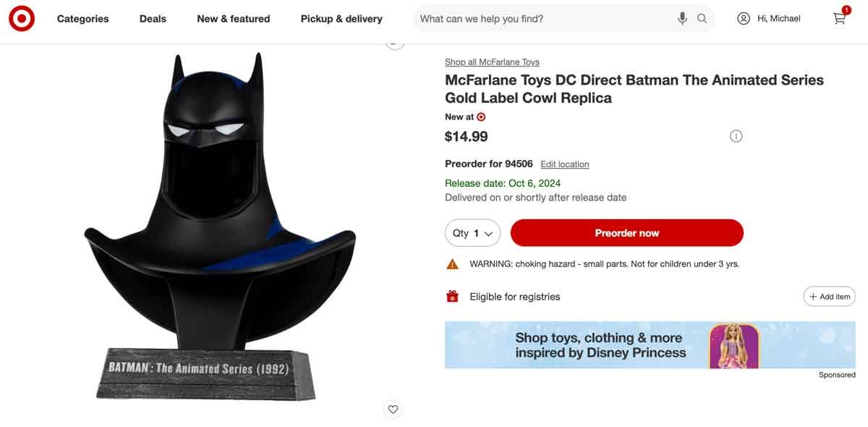
Task: Favorite the cowl with the heart icon
Action: pyautogui.click(x=393, y=409)
